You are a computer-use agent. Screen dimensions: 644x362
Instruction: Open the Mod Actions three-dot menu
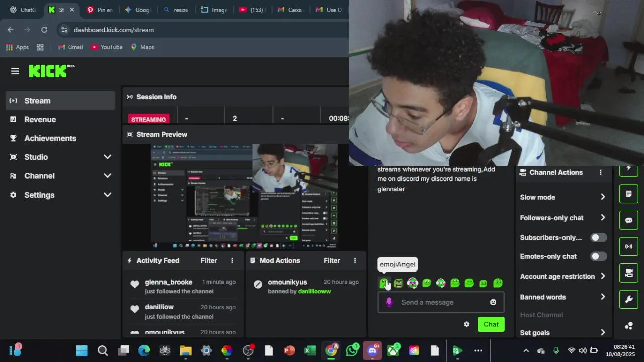click(x=355, y=260)
